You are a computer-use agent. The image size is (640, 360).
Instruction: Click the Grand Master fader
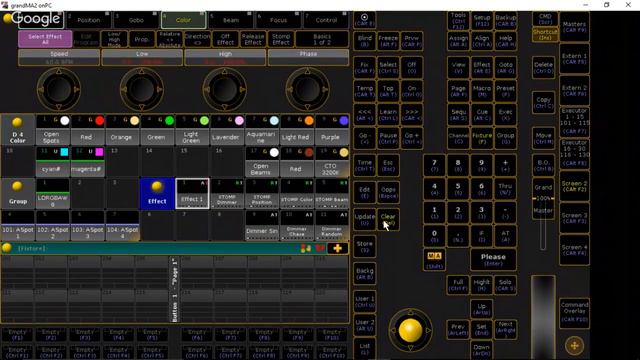point(543,199)
